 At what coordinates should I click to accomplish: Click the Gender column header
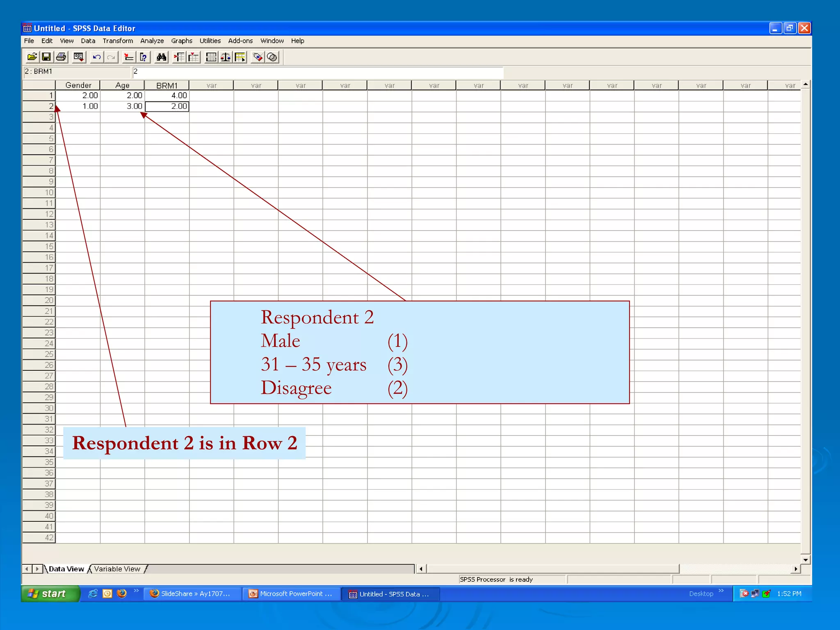pyautogui.click(x=78, y=85)
